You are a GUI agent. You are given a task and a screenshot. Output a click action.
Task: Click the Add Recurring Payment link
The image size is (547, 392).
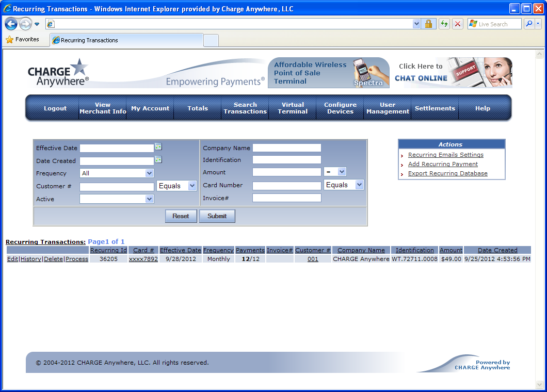pyautogui.click(x=443, y=164)
